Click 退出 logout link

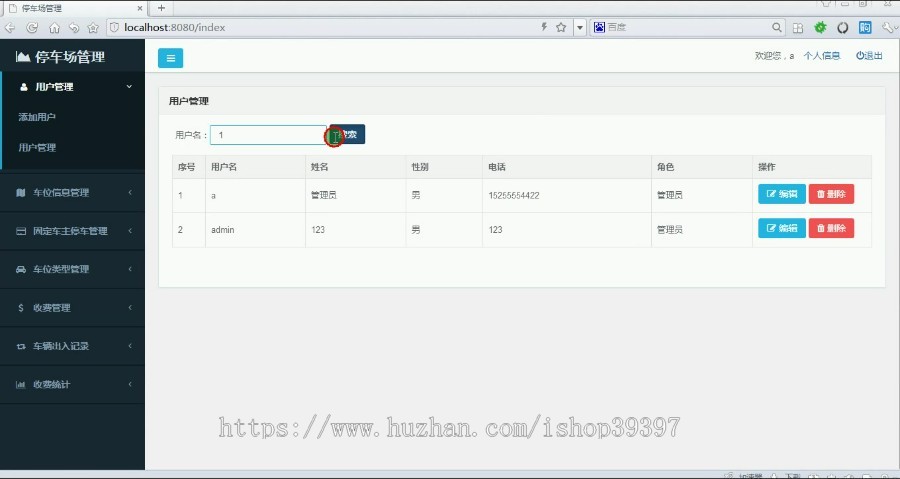869,56
